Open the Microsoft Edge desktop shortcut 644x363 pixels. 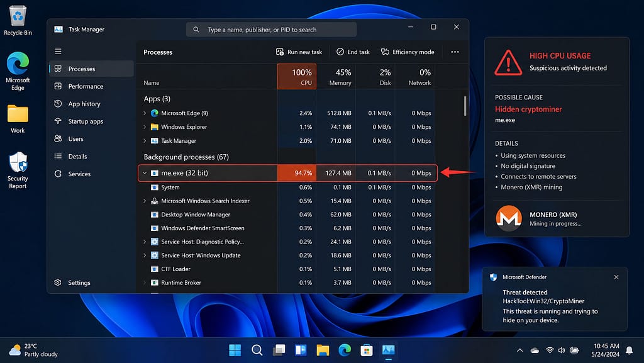click(18, 72)
